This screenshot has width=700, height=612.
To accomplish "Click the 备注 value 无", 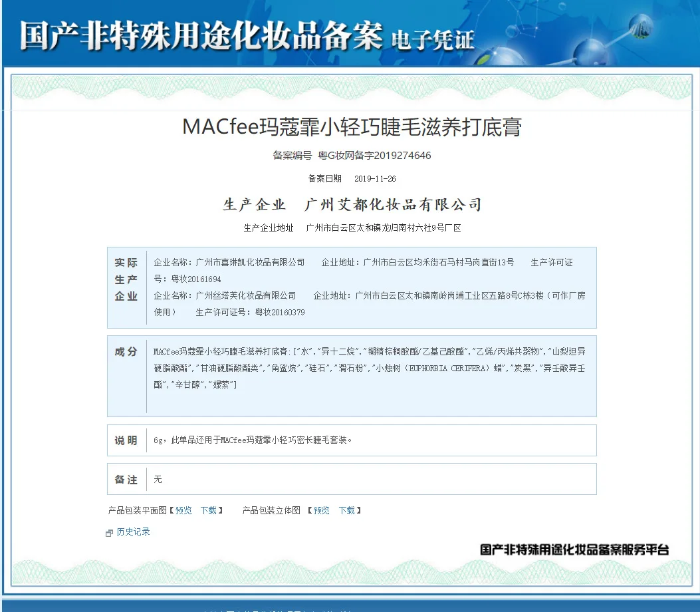I will pos(158,480).
